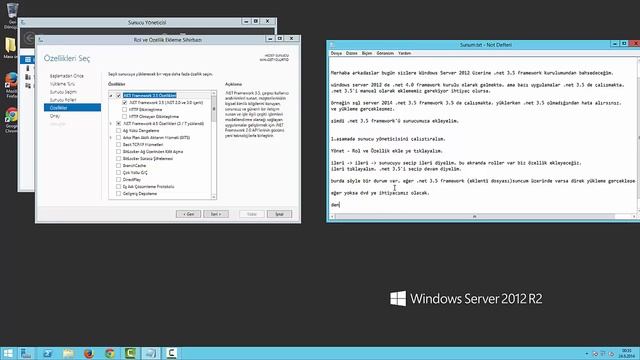Expand the Arka Plan Akıllı Aktarım Hizmeti node
This screenshot has height=360, width=640.
pyautogui.click(x=111, y=138)
